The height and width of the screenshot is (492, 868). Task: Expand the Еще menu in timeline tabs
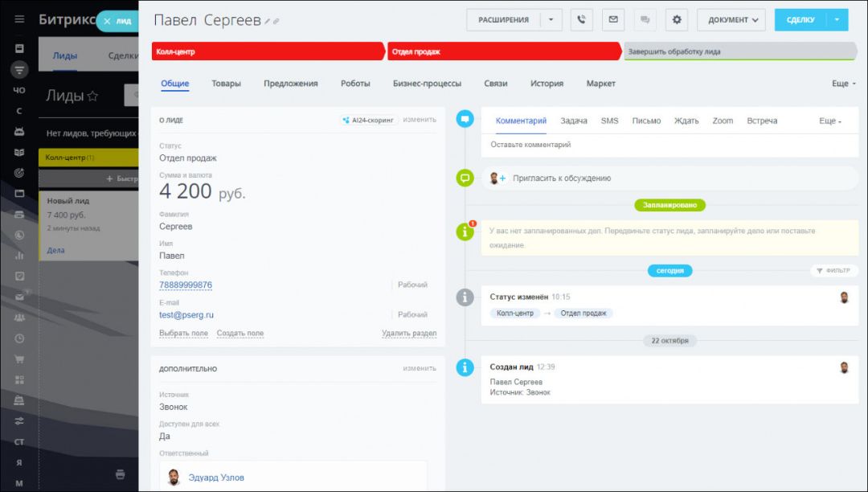pyautogui.click(x=830, y=121)
